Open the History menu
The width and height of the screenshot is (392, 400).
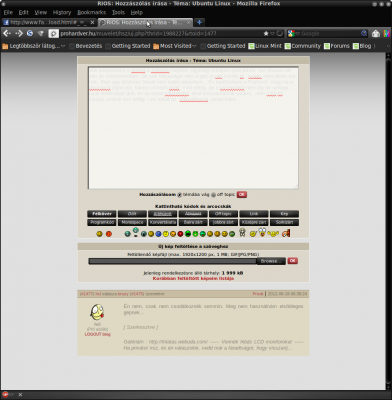[x=62, y=12]
